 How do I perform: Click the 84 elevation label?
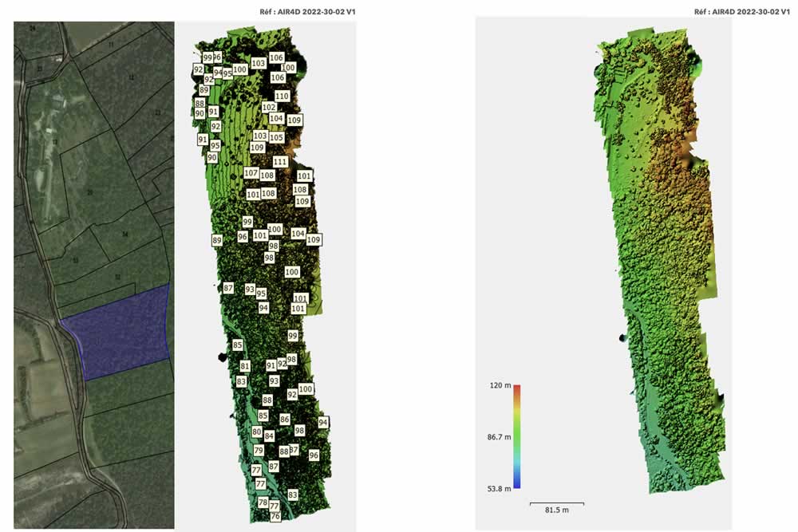269,436
